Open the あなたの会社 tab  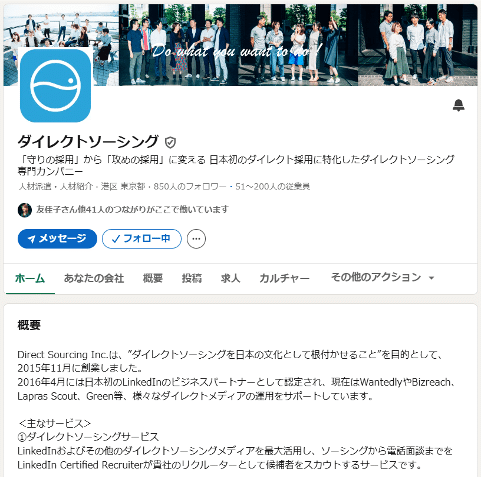click(94, 278)
